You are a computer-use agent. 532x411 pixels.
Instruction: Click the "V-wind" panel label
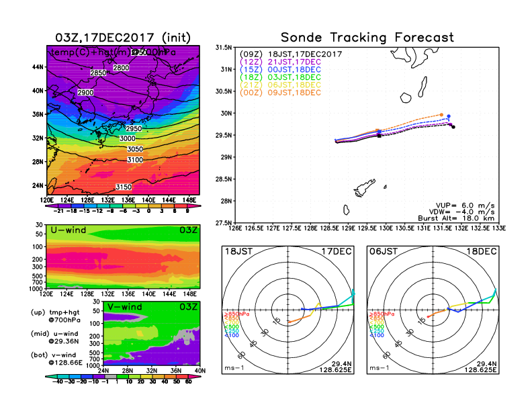pos(124,307)
